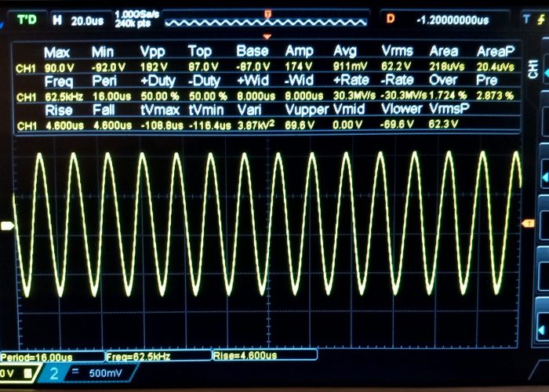The image size is (549, 392).
Task: Tap the yellow lightning trigger icon
Action: pyautogui.click(x=541, y=20)
